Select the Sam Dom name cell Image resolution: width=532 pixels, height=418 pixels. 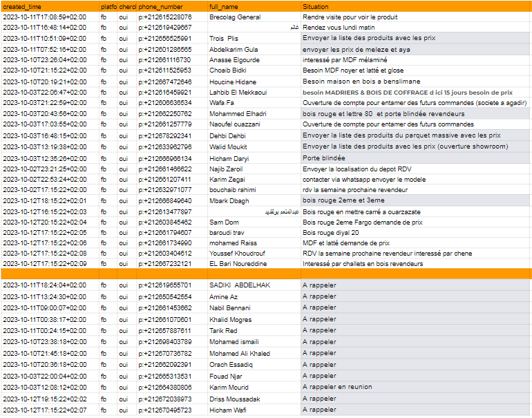pyautogui.click(x=254, y=222)
